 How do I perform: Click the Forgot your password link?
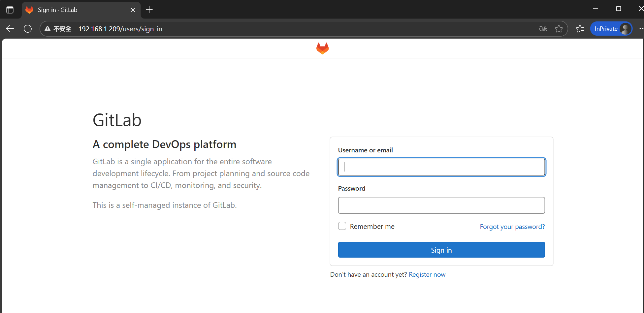(x=512, y=227)
